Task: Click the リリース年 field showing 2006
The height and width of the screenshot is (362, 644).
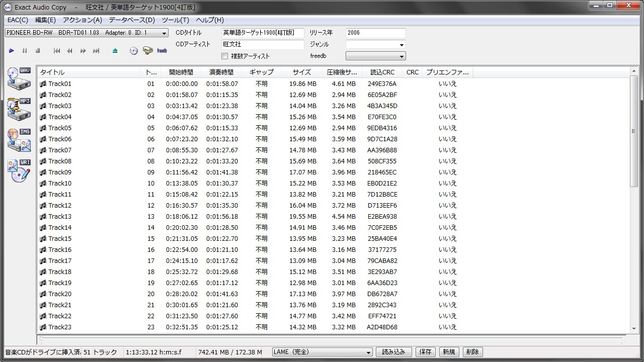Action: (376, 33)
